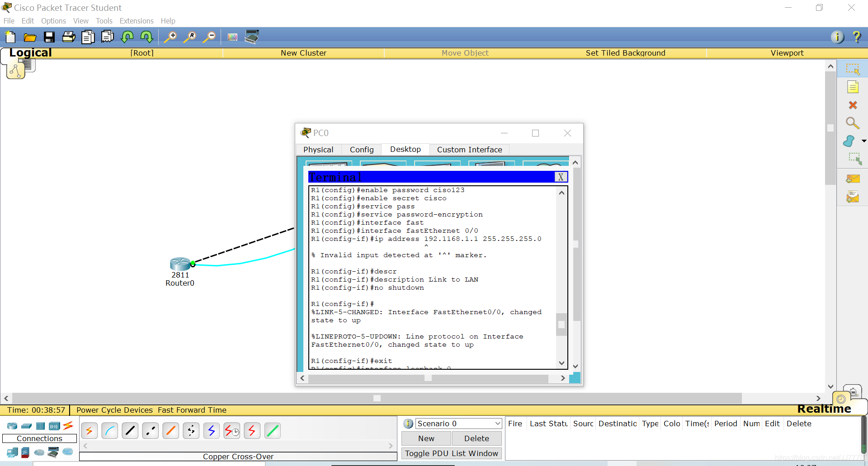Click the Viewport button
The width and height of the screenshot is (868, 466).
[787, 53]
